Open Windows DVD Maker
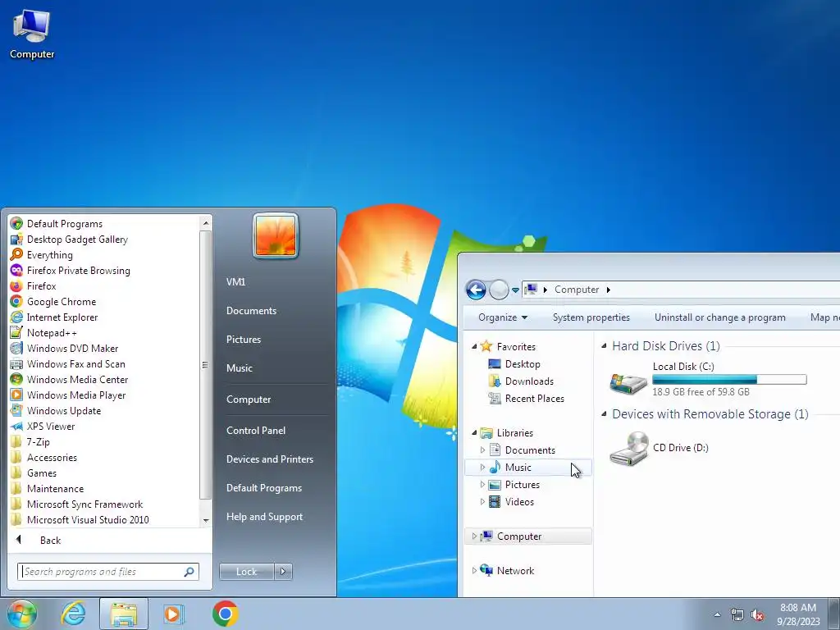The image size is (840, 630). tap(72, 348)
